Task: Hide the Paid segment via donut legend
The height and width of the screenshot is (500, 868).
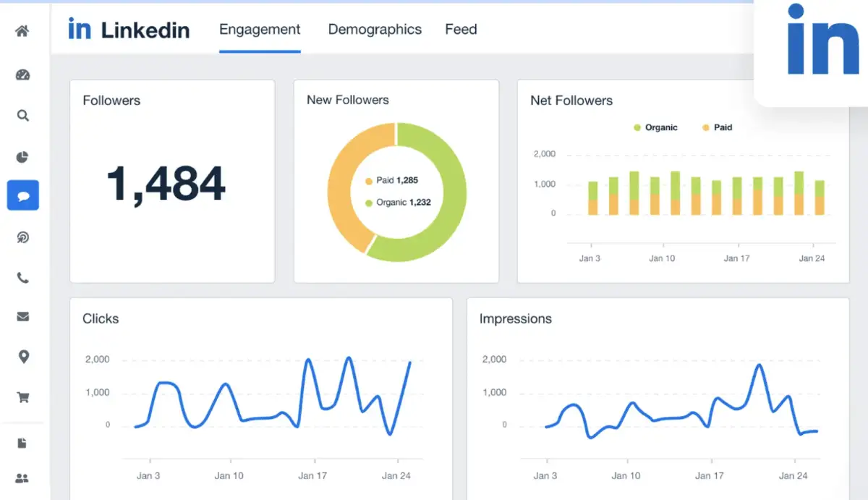Action: pos(391,180)
